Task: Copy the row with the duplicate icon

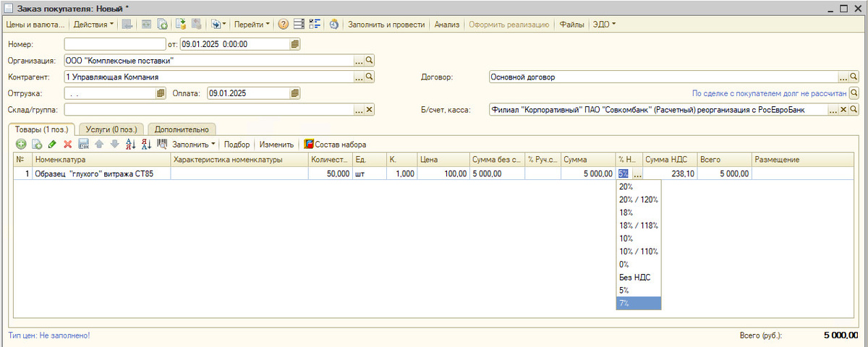Action: (x=37, y=145)
